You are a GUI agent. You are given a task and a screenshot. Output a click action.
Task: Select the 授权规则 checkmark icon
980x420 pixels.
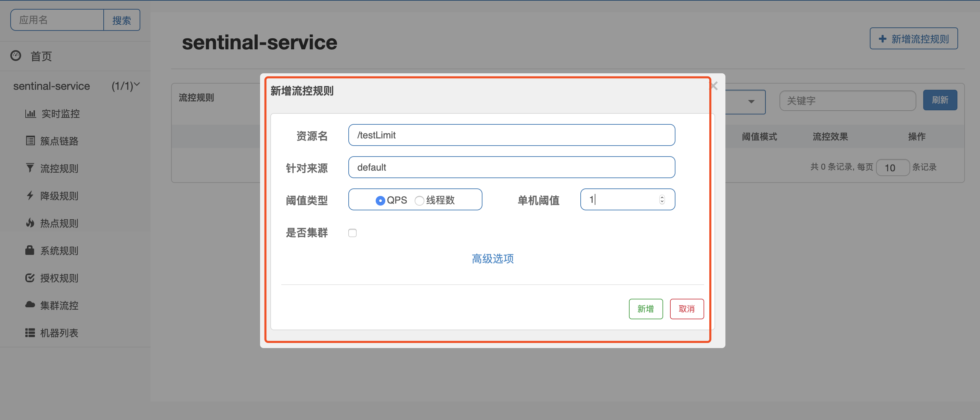pyautogui.click(x=30, y=277)
